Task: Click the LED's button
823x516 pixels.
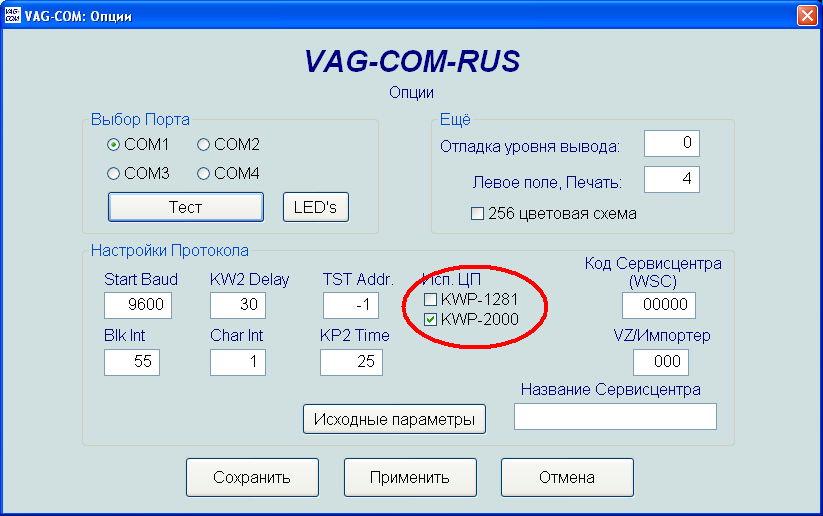Action: coord(316,207)
